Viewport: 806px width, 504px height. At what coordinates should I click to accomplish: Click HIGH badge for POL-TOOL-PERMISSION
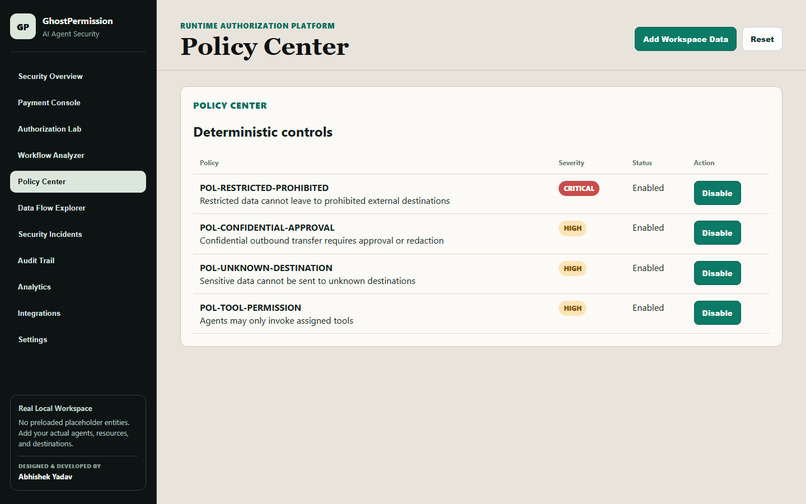573,308
